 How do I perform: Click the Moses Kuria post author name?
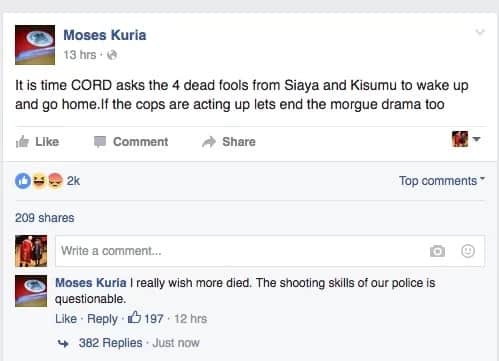(x=105, y=35)
